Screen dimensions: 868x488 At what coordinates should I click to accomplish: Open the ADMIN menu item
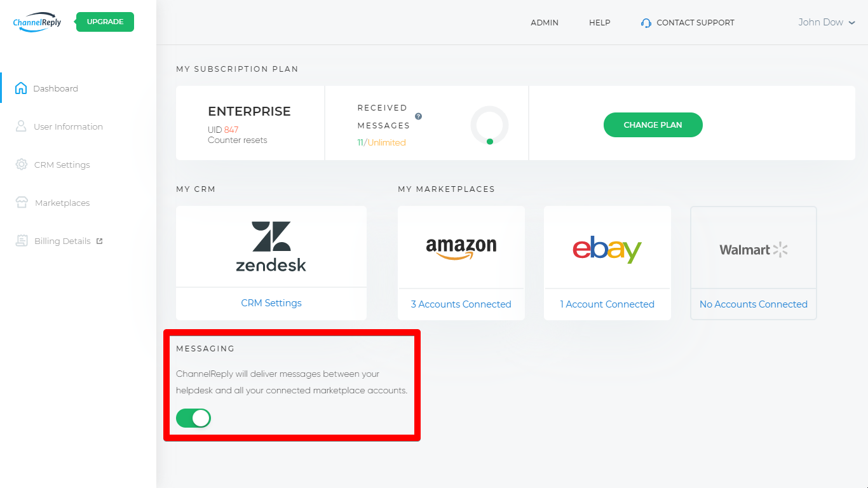545,23
